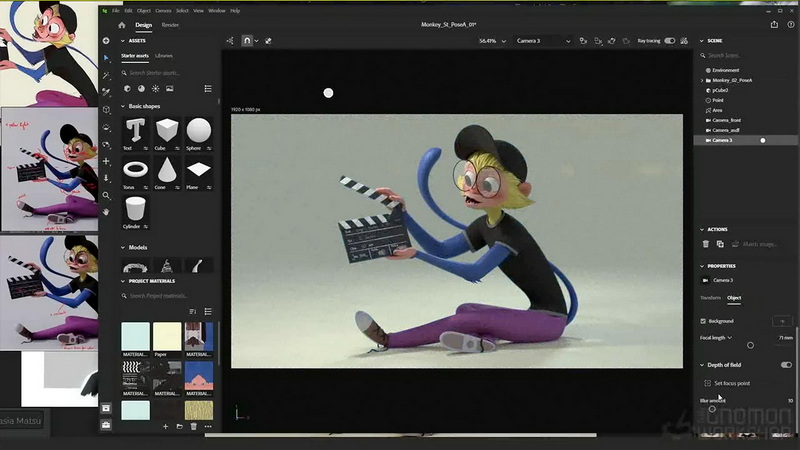Open project materials more options ellipsis
800x450 pixels.
208,427
